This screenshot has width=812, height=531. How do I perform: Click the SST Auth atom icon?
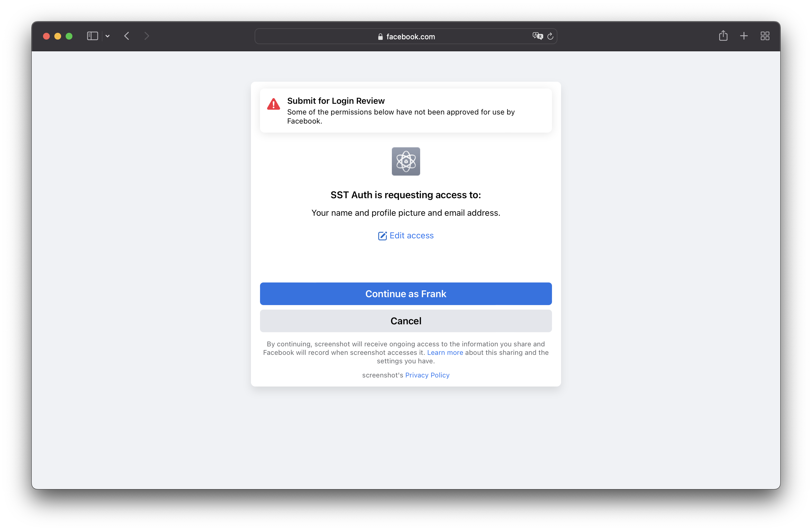click(x=405, y=161)
